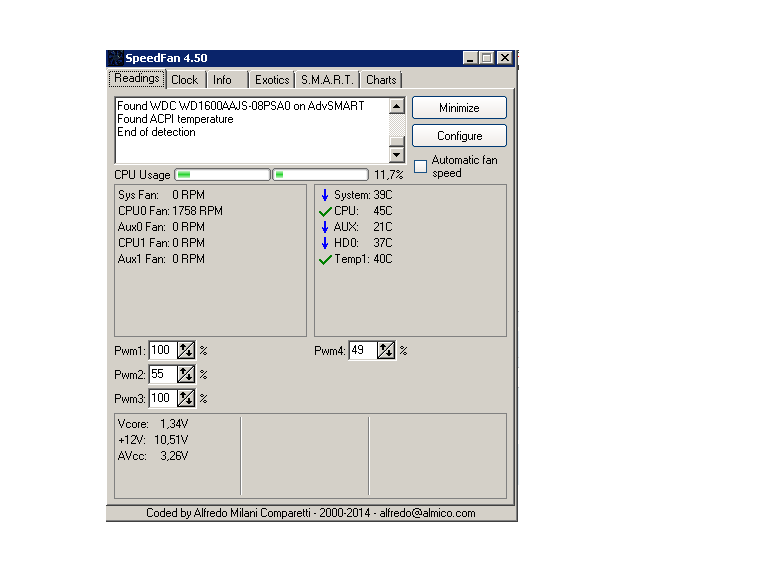Viewport: 768px width, 576px height.
Task: Click the log box scroll up arrow
Action: coord(397,106)
